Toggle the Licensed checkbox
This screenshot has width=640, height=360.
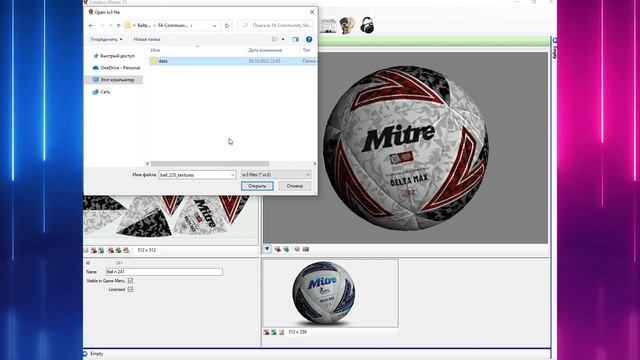coord(130,289)
